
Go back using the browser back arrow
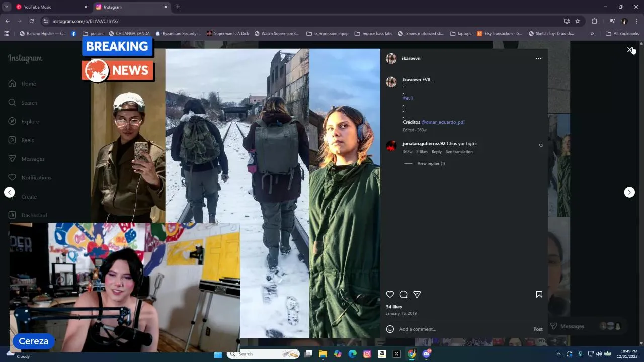coord(7,21)
